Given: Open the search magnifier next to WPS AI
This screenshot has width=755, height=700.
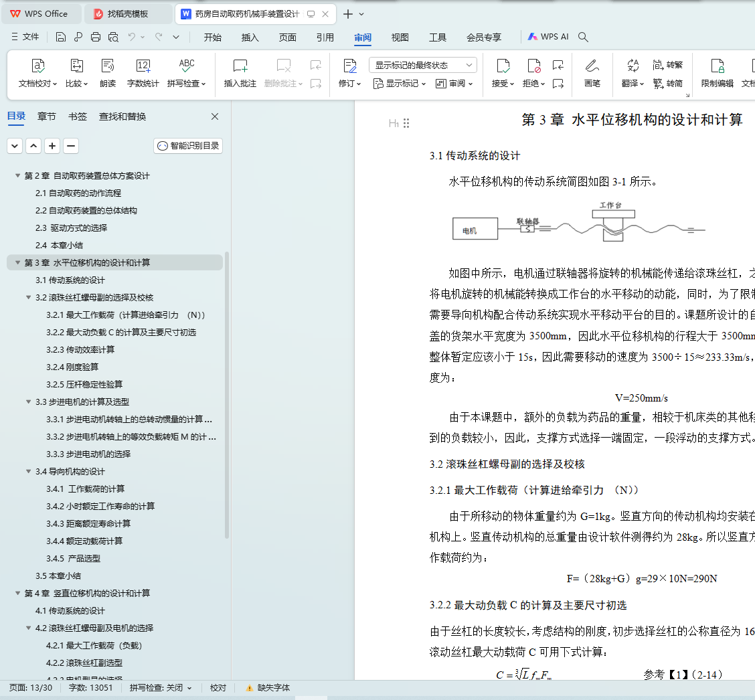Looking at the screenshot, I should (583, 37).
